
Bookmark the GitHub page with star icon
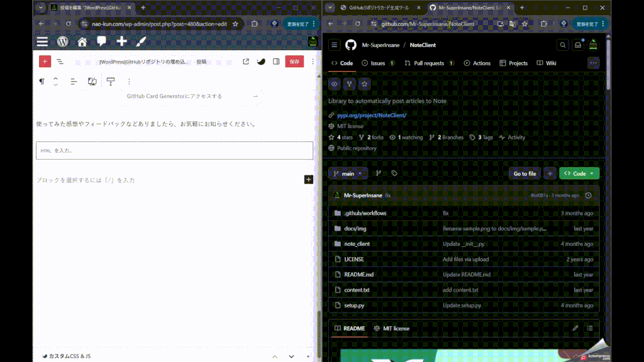525,25
